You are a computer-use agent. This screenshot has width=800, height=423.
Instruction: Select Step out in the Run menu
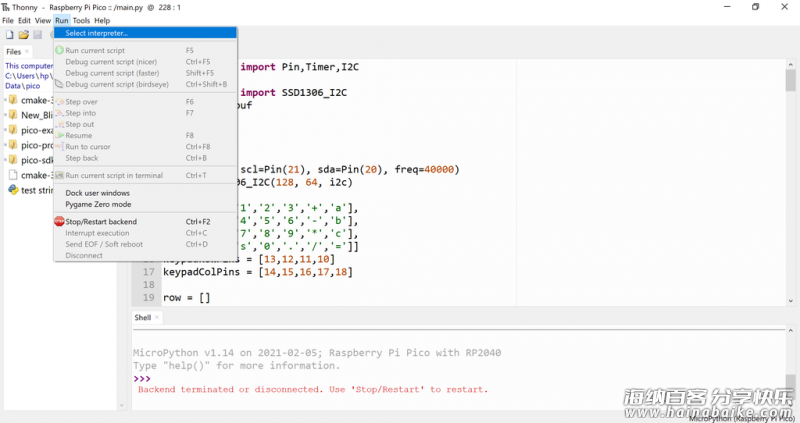coord(145,124)
